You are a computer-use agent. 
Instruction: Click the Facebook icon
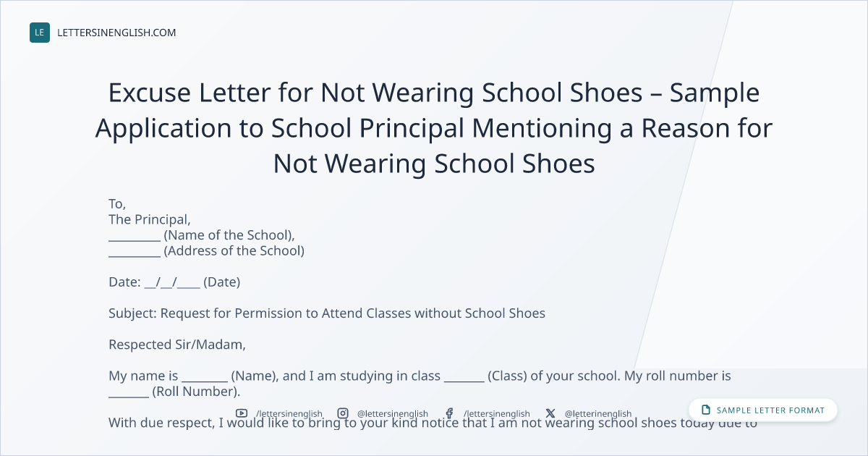click(449, 413)
